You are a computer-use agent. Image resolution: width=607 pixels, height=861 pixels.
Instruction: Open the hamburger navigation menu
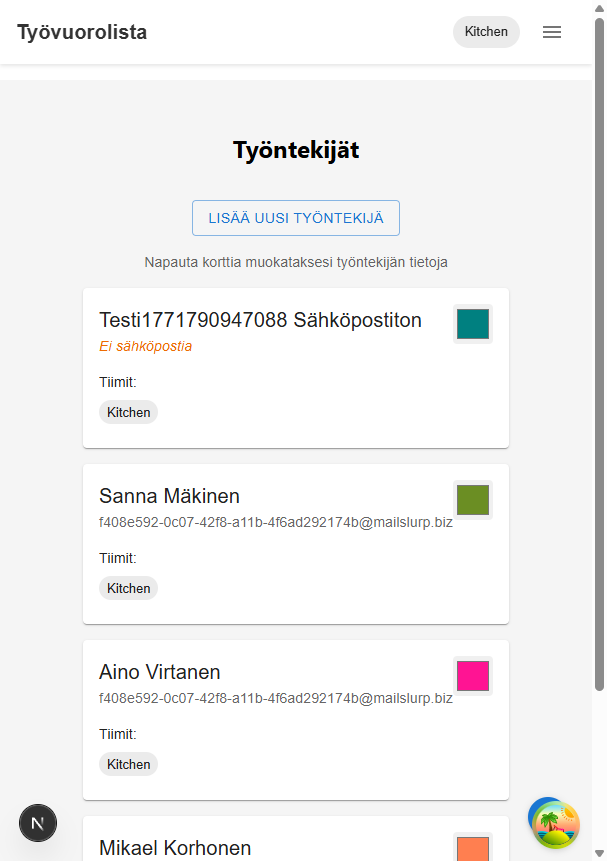[x=551, y=31]
